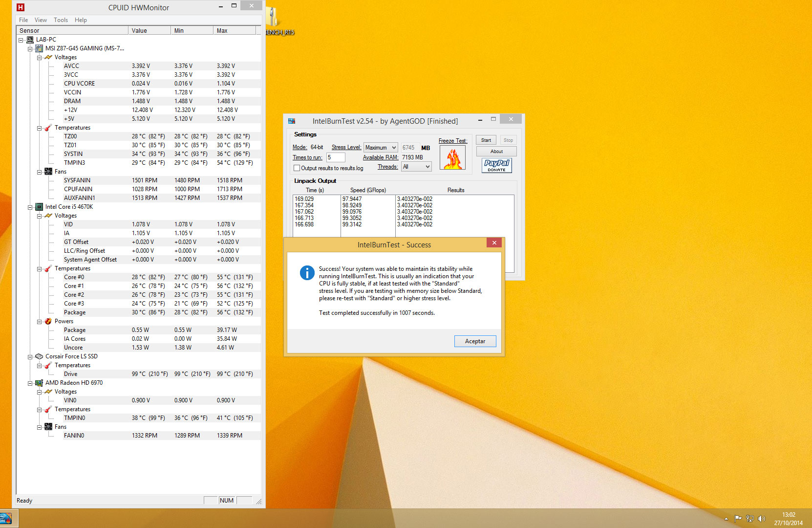Click the Start button in IntelBurnTest
The width and height of the screenshot is (812, 528).
tap(486, 140)
